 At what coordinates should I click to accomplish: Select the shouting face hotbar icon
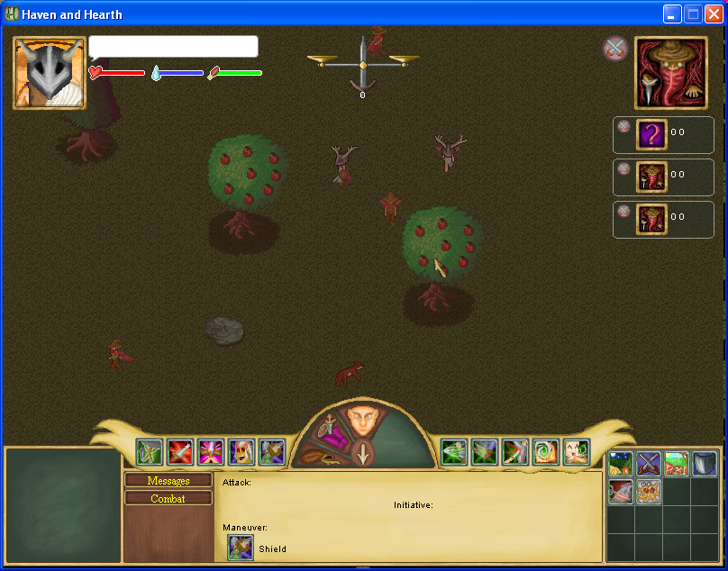(576, 452)
